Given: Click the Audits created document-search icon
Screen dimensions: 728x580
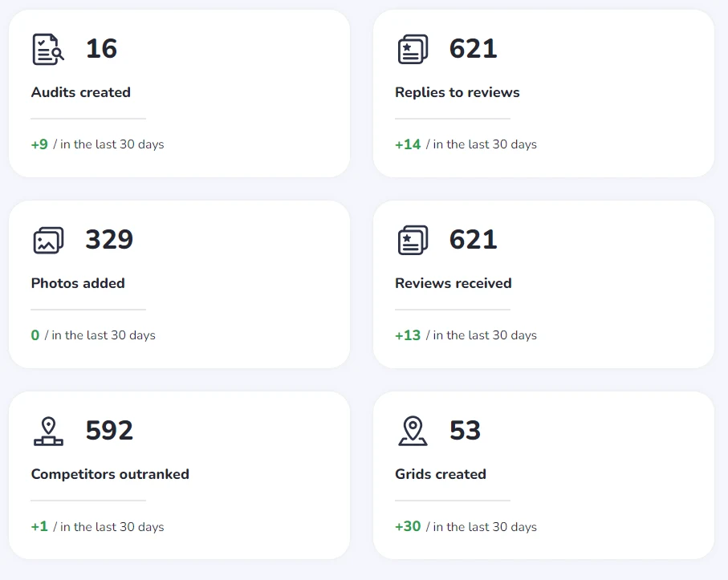Looking at the screenshot, I should 48,49.
